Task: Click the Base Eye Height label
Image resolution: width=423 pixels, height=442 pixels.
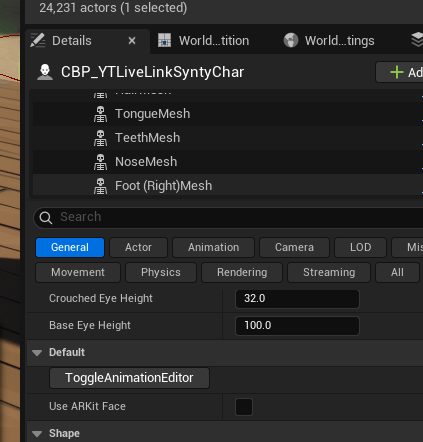Action: coord(90,325)
